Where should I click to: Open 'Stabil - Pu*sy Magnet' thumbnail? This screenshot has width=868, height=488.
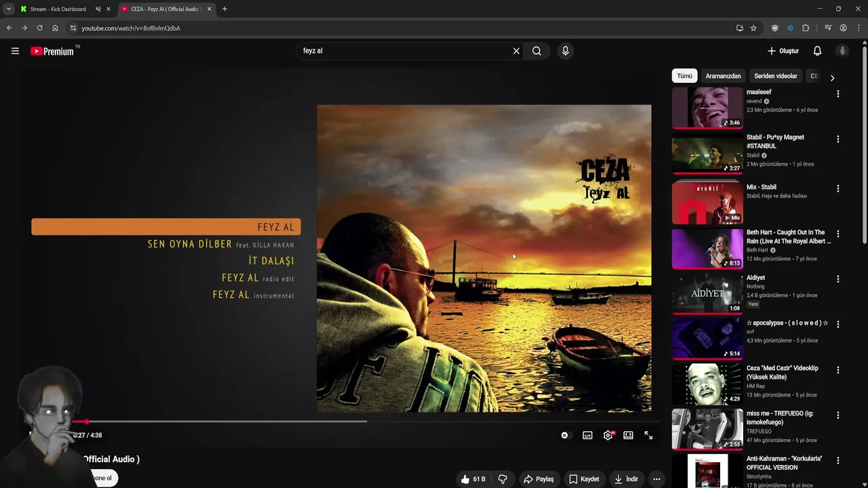(x=707, y=152)
